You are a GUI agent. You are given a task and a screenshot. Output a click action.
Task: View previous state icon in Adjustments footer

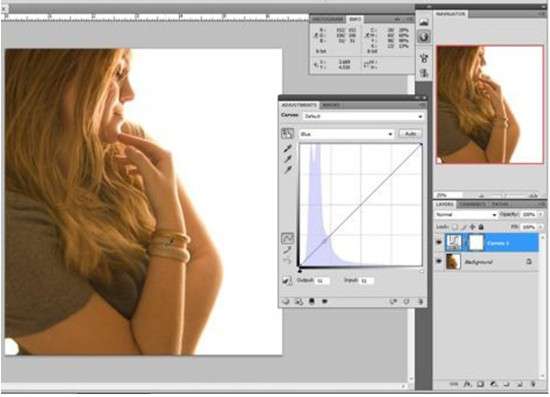click(x=393, y=301)
